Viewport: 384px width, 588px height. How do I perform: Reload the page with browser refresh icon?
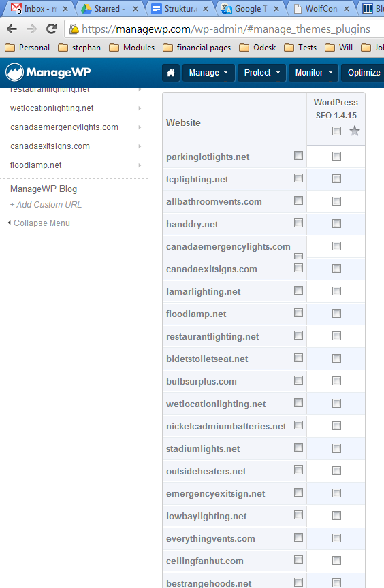click(51, 29)
